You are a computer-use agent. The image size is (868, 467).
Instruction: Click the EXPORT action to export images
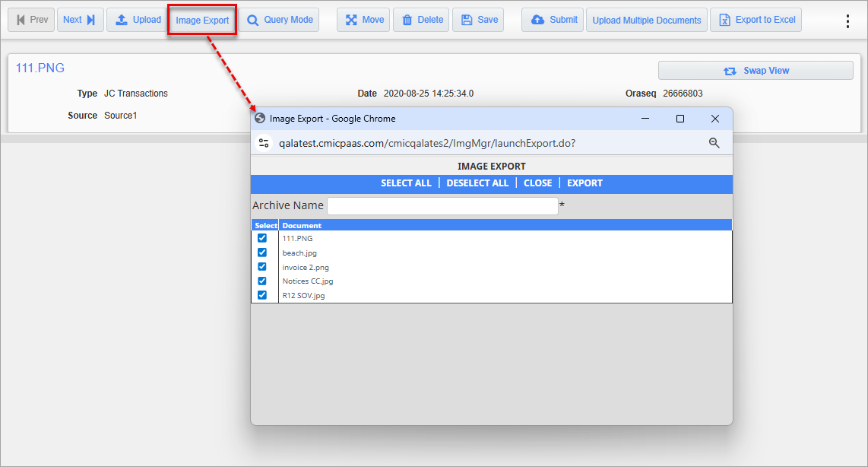tap(584, 183)
